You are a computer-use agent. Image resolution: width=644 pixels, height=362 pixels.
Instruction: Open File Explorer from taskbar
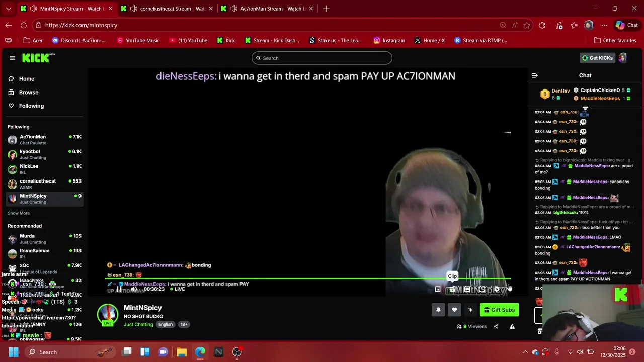182,352
